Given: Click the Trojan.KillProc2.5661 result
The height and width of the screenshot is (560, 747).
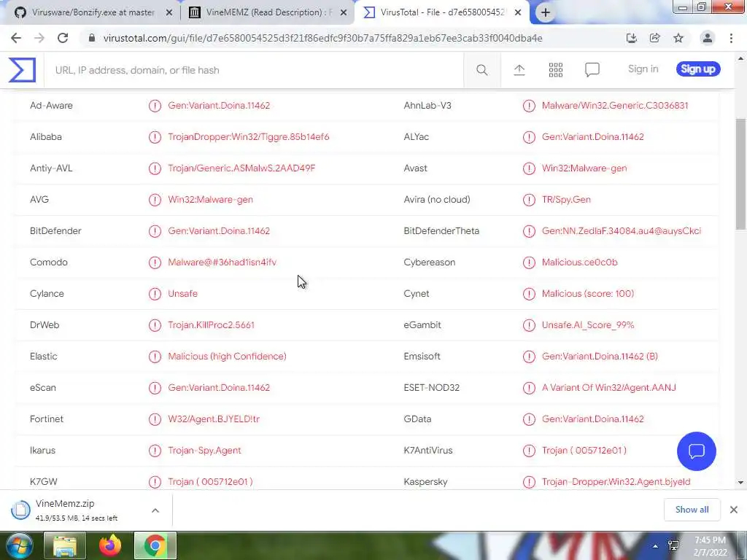Looking at the screenshot, I should (211, 325).
